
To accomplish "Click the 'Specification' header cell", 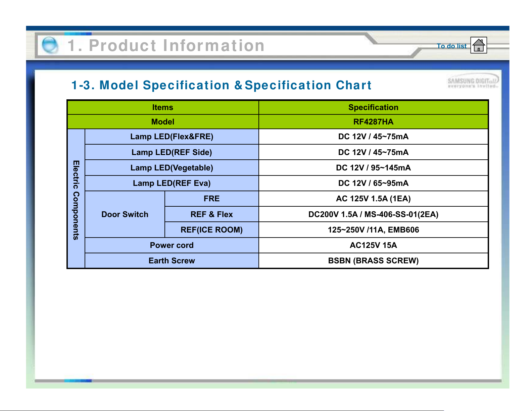I will (373, 107).
